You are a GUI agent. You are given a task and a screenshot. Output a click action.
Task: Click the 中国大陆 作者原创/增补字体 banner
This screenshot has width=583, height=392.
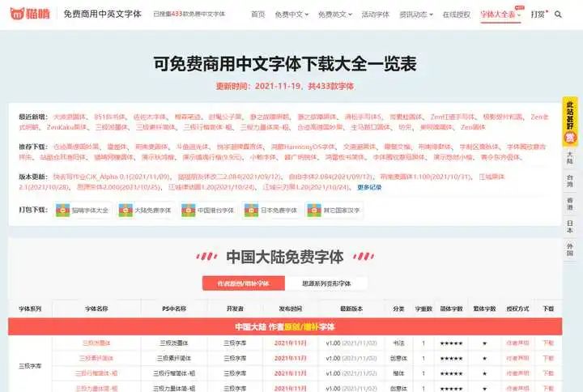click(285, 327)
